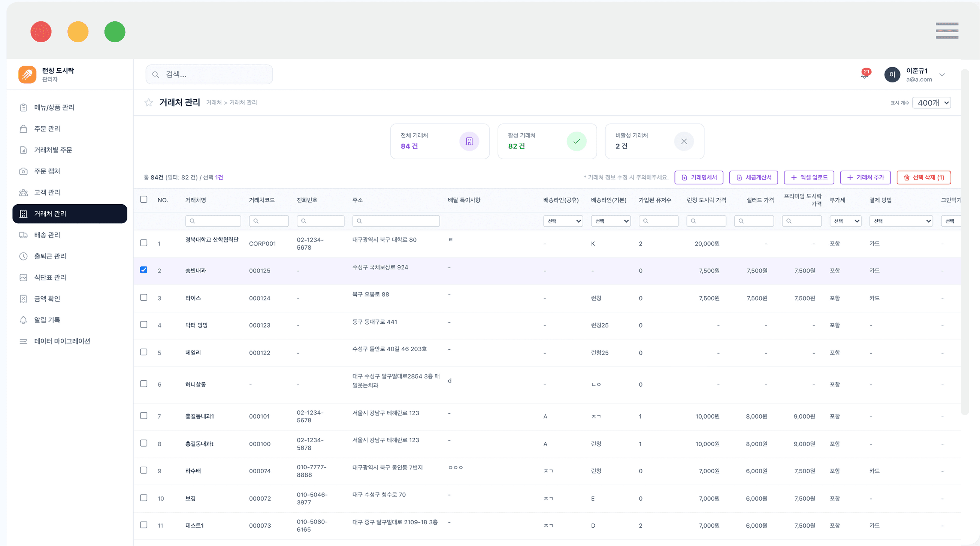Open the 배송라인(공휴) filter dropdown
The width and height of the screenshot is (980, 546).
[563, 221]
